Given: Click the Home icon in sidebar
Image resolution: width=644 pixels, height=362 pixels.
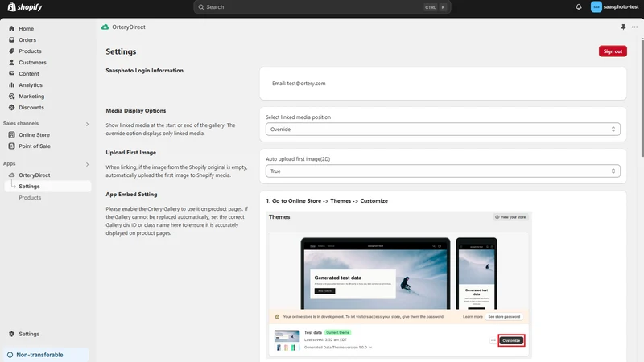Looking at the screenshot, I should [11, 29].
